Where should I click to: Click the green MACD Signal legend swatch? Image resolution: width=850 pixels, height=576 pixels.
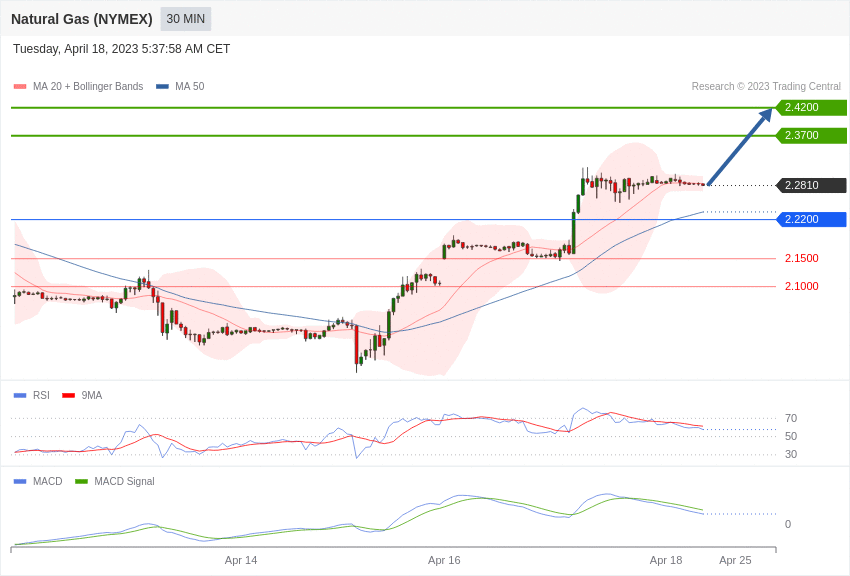click(x=81, y=481)
